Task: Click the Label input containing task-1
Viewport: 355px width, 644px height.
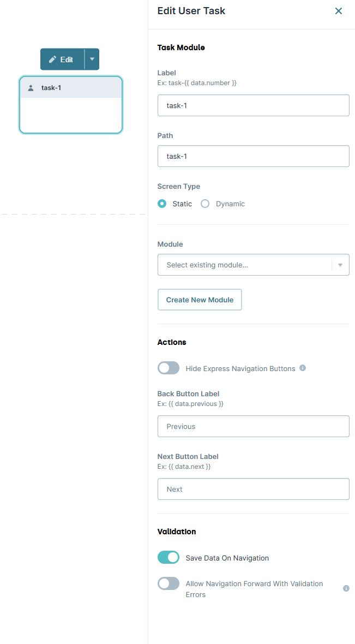Action: coord(254,105)
